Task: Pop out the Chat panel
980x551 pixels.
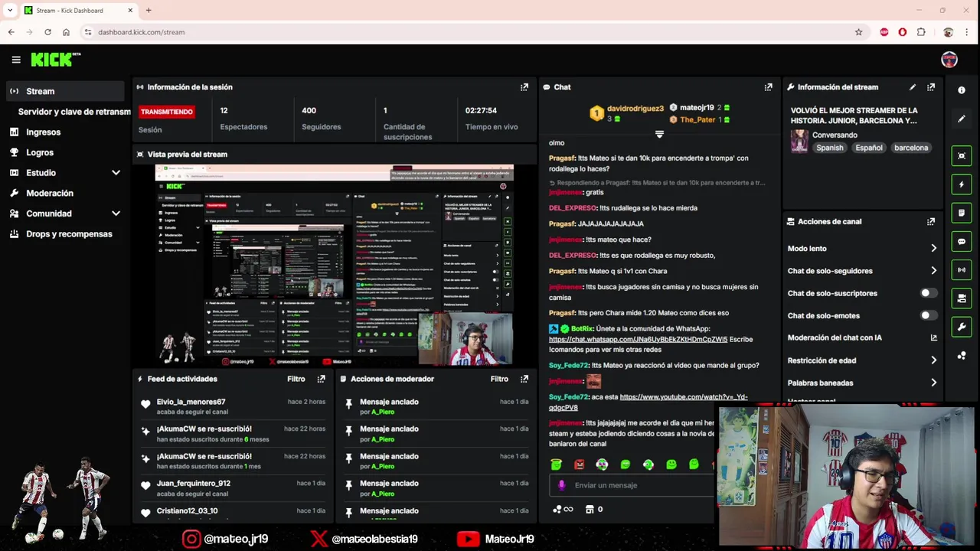Action: tap(769, 87)
